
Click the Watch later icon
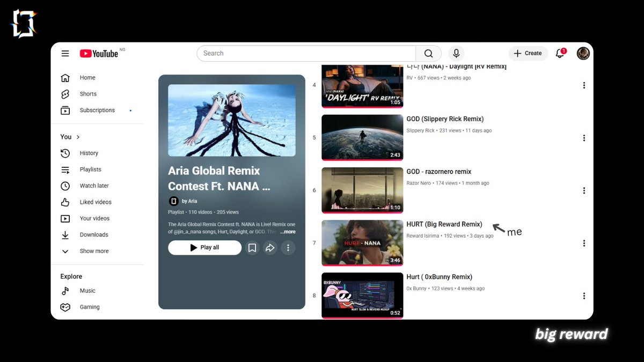[65, 186]
